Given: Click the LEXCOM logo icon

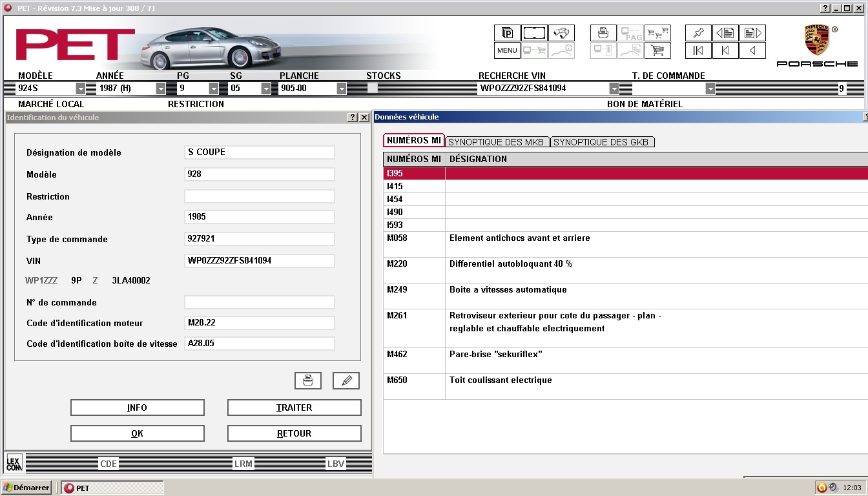Looking at the screenshot, I should pos(14,462).
